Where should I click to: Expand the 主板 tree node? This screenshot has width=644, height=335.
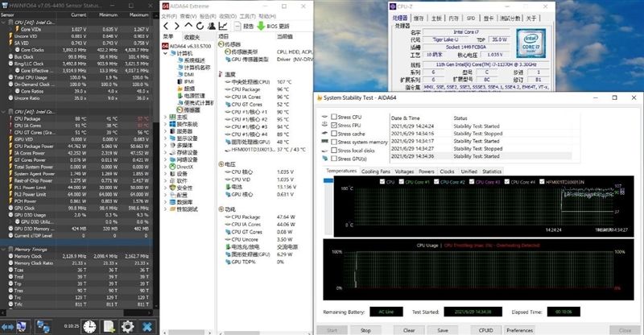[x=166, y=116]
